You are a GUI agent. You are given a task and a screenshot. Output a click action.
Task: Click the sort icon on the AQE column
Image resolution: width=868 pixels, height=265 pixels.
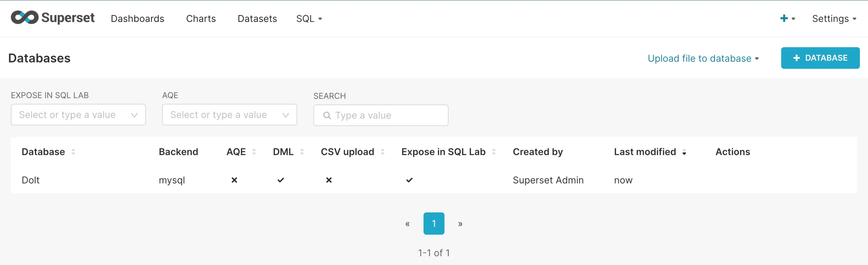(254, 152)
